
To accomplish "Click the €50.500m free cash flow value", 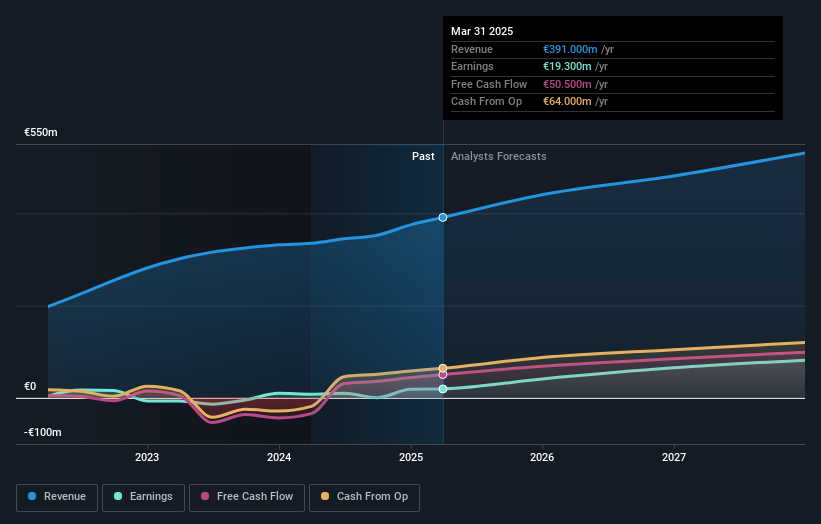I will (567, 84).
